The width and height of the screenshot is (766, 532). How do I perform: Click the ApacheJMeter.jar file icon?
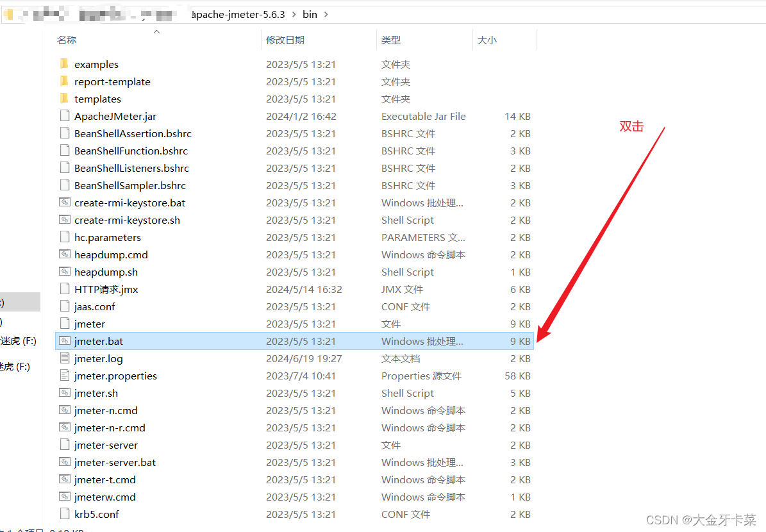(65, 116)
